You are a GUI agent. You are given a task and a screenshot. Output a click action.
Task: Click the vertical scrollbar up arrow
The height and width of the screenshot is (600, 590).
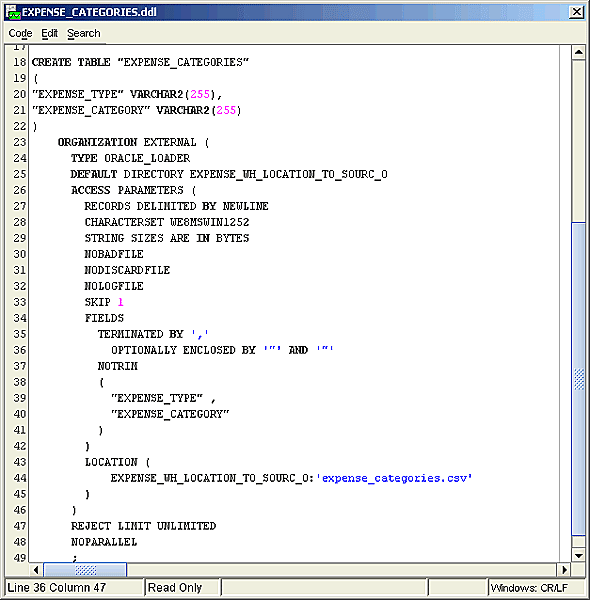(578, 52)
